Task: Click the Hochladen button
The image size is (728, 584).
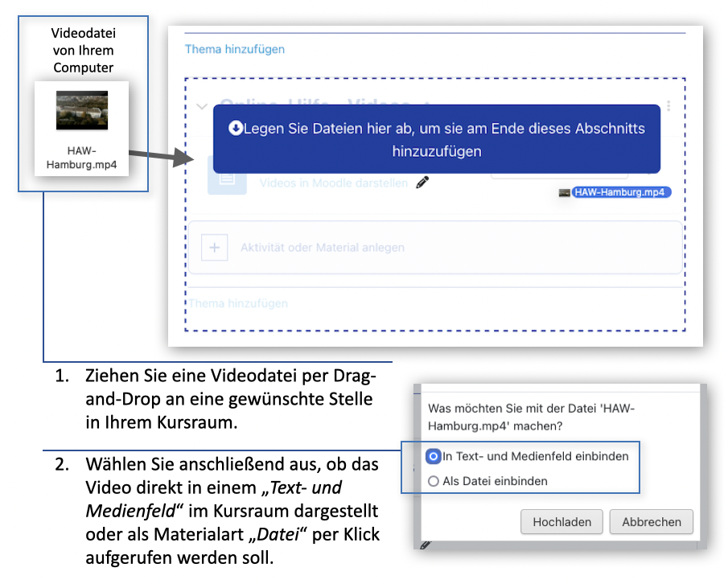Action: click(x=561, y=522)
